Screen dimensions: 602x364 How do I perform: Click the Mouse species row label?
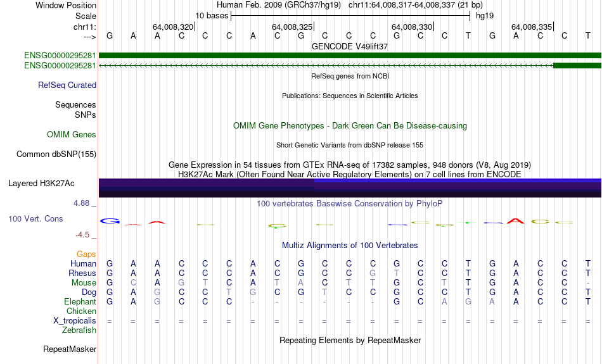(x=84, y=283)
